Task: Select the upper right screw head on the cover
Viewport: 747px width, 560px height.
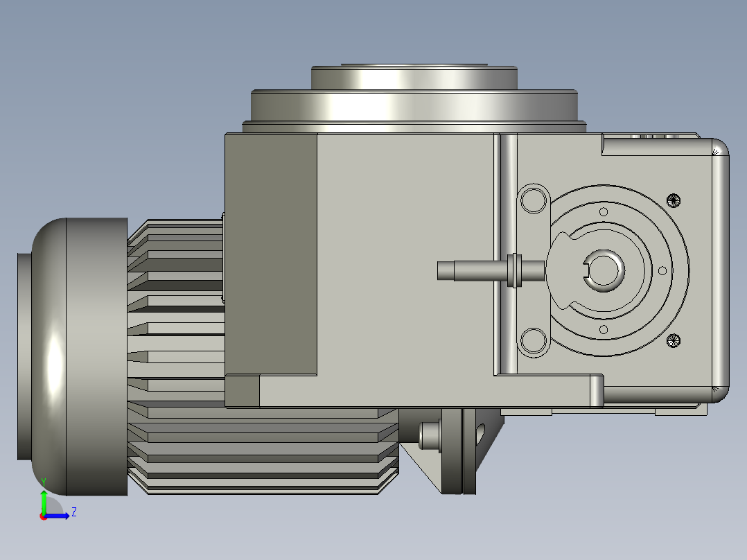Action: [x=673, y=200]
